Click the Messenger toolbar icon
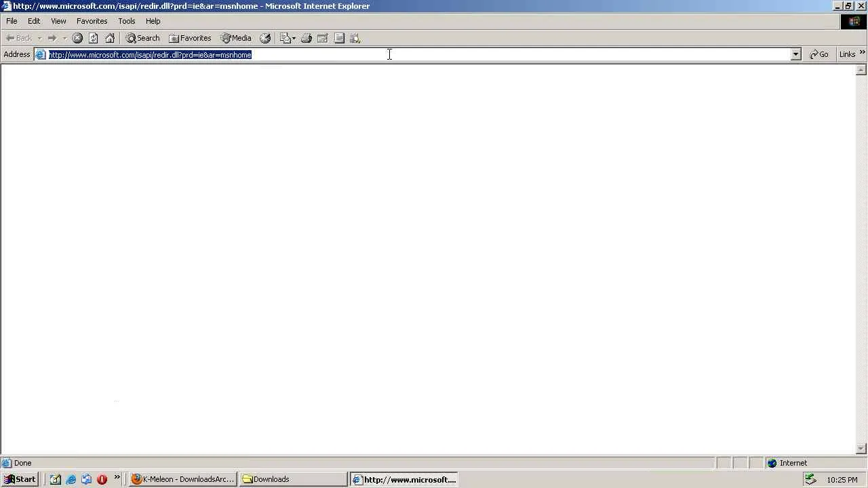 click(355, 38)
